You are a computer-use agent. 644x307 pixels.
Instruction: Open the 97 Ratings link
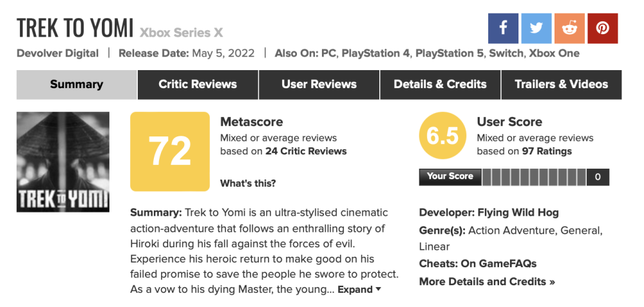tap(547, 151)
